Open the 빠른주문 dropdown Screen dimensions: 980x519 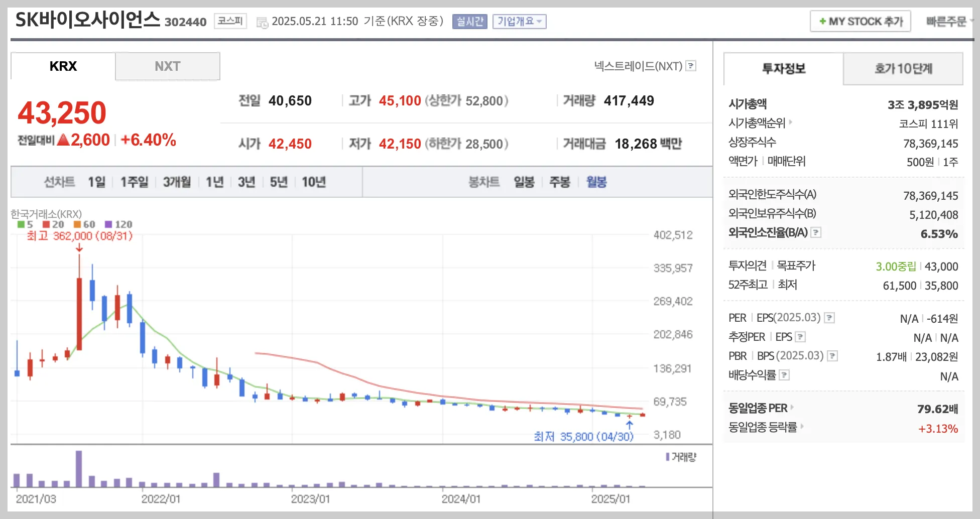[950, 22]
